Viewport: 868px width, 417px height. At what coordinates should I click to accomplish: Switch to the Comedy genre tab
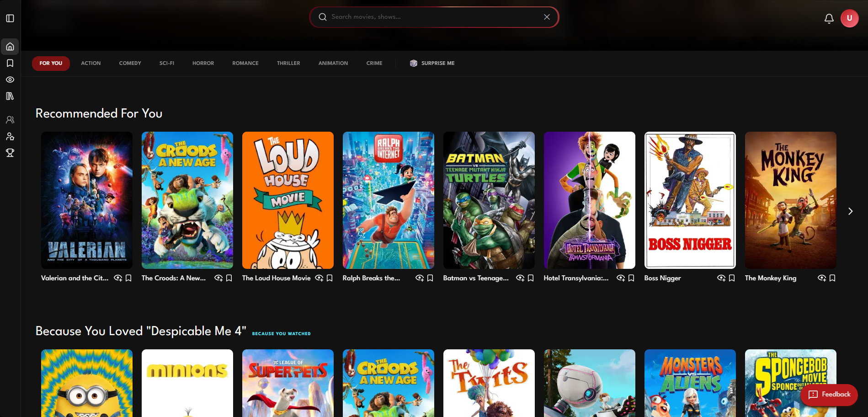tap(130, 64)
